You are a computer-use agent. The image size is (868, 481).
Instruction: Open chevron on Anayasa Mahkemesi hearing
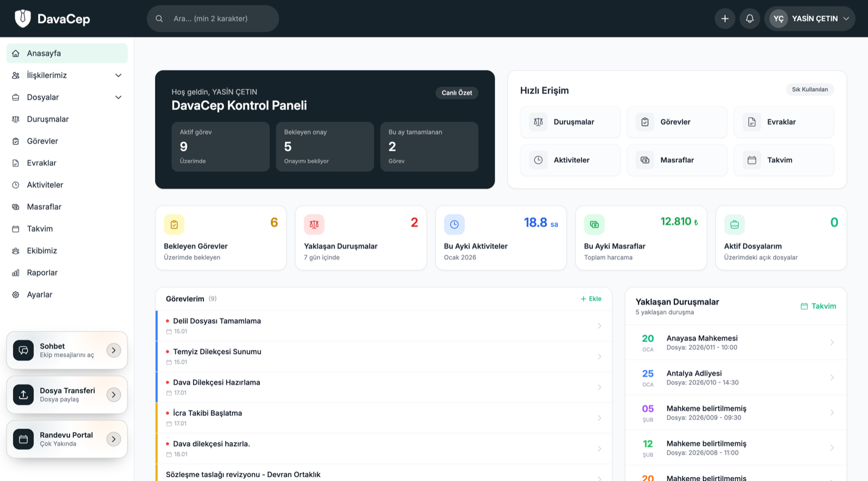[x=832, y=342]
